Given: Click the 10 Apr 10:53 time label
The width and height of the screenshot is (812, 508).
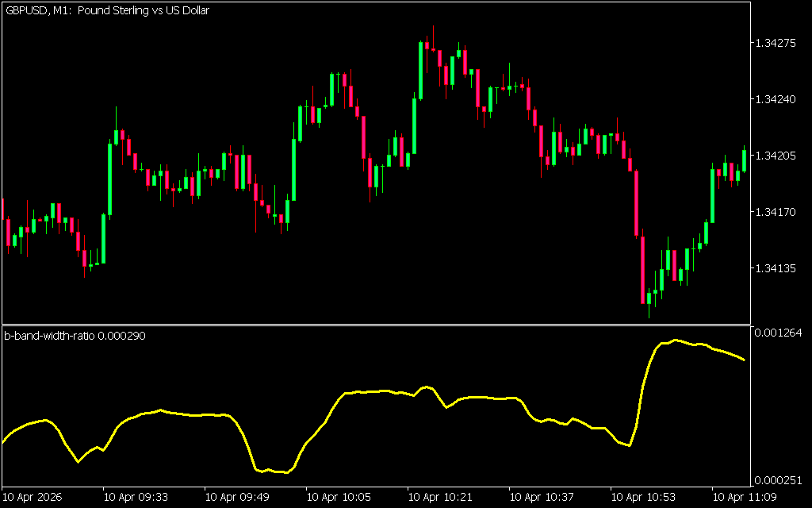Looking at the screenshot, I should click(x=644, y=498).
